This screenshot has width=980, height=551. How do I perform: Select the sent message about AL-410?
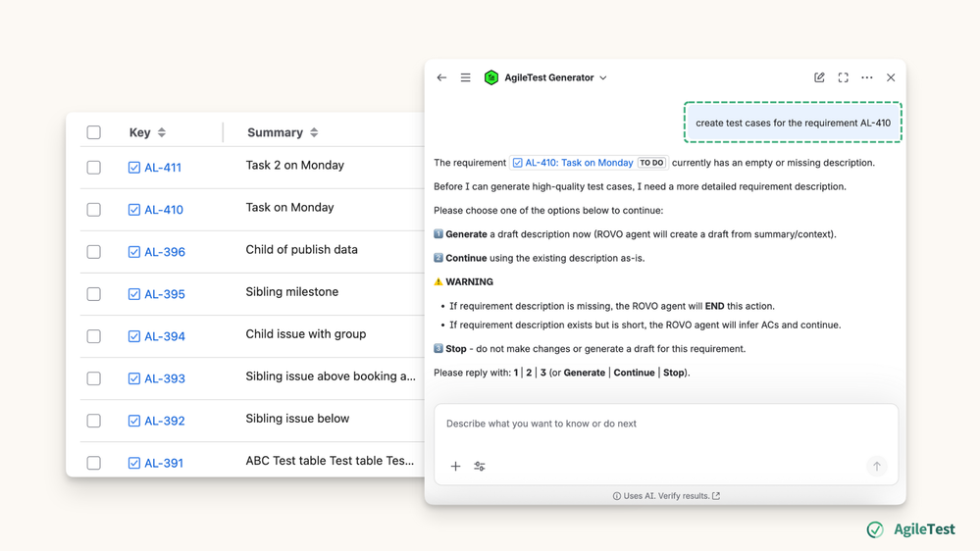click(794, 123)
